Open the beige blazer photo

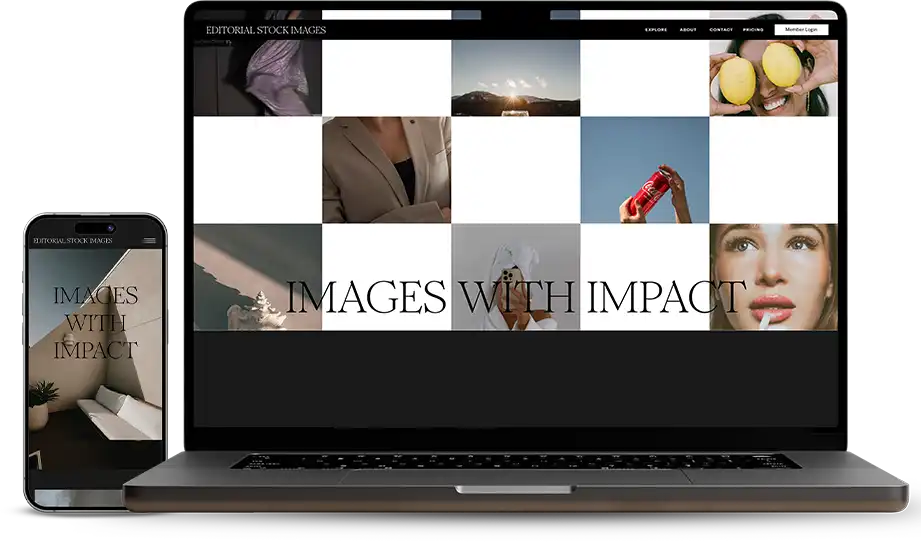pyautogui.click(x=386, y=170)
